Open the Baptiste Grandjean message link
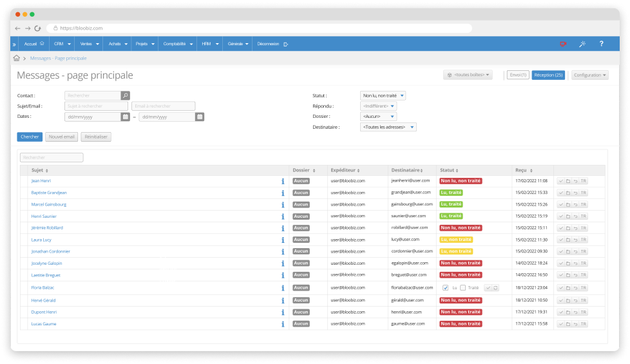 click(49, 193)
